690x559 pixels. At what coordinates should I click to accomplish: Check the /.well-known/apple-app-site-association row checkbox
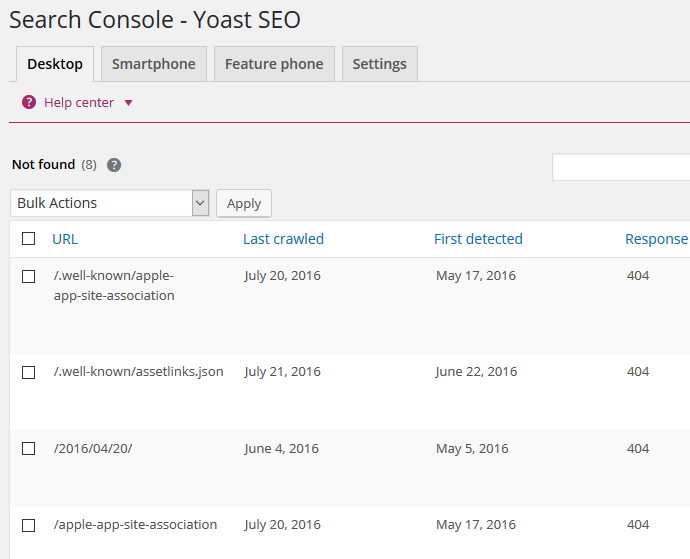pos(29,276)
